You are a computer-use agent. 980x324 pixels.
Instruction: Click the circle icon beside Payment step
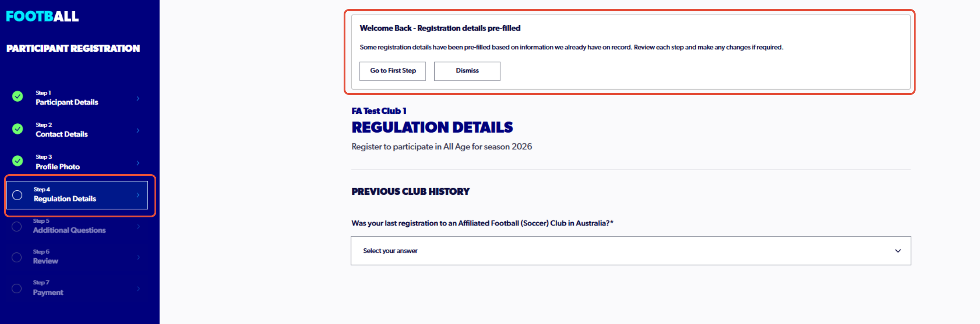click(17, 288)
